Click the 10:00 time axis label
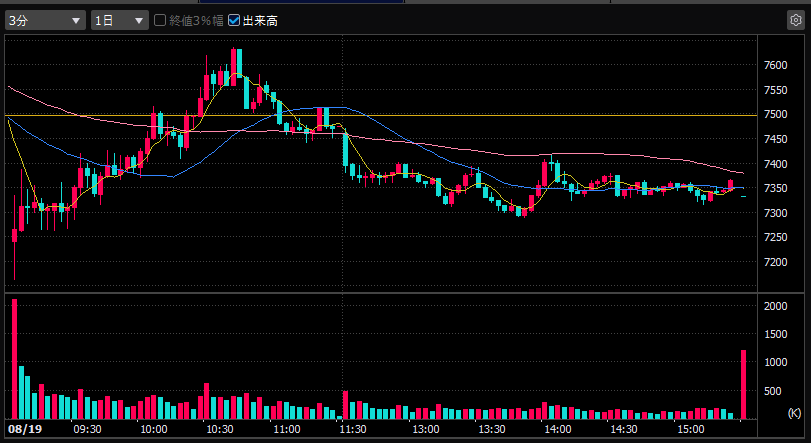Image resolution: width=811 pixels, height=443 pixels. 154,429
